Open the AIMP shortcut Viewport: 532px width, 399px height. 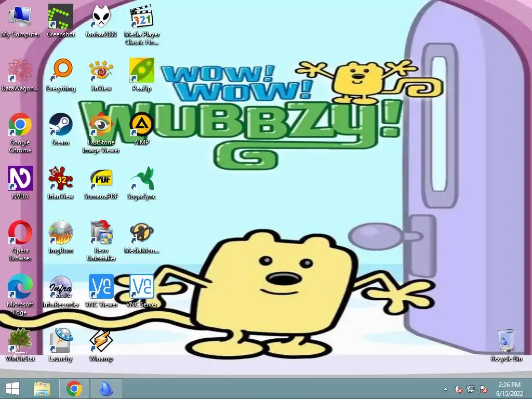[142, 129]
